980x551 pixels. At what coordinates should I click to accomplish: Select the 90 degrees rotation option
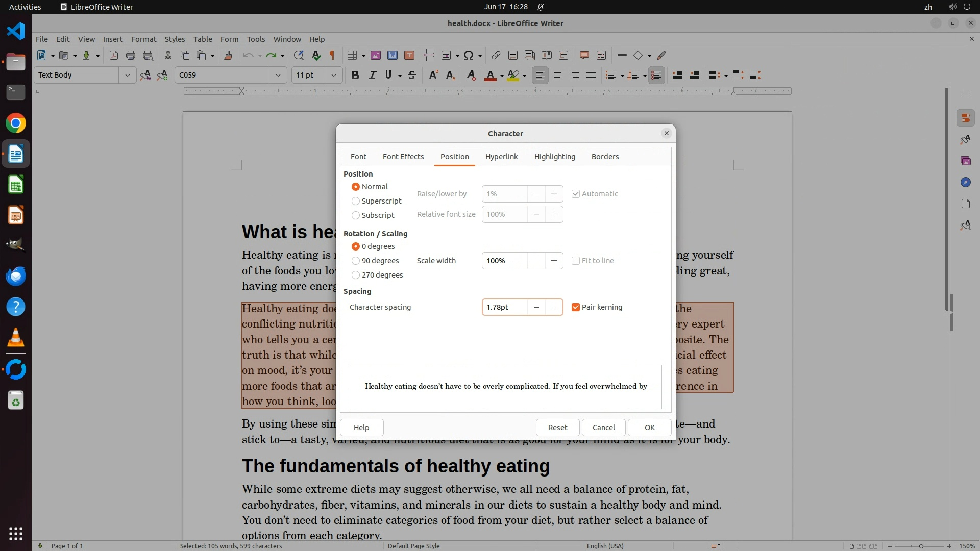pos(356,261)
